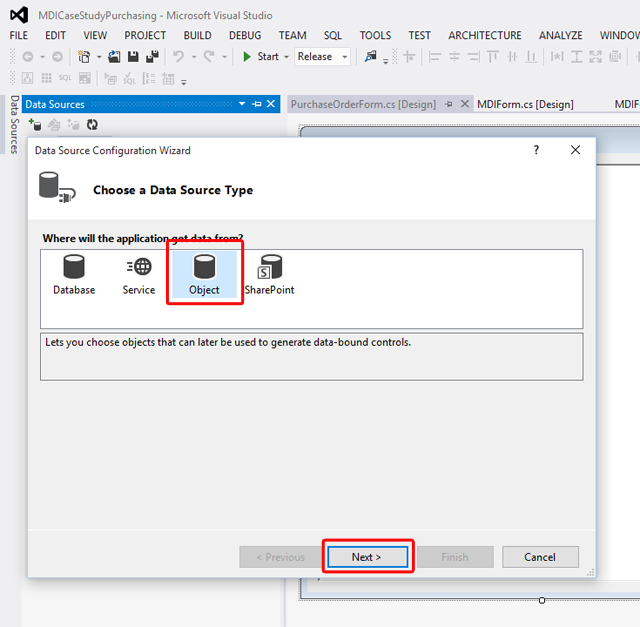Click the Align to Grid icon
The height and width of the screenshot is (627, 640).
point(409,56)
